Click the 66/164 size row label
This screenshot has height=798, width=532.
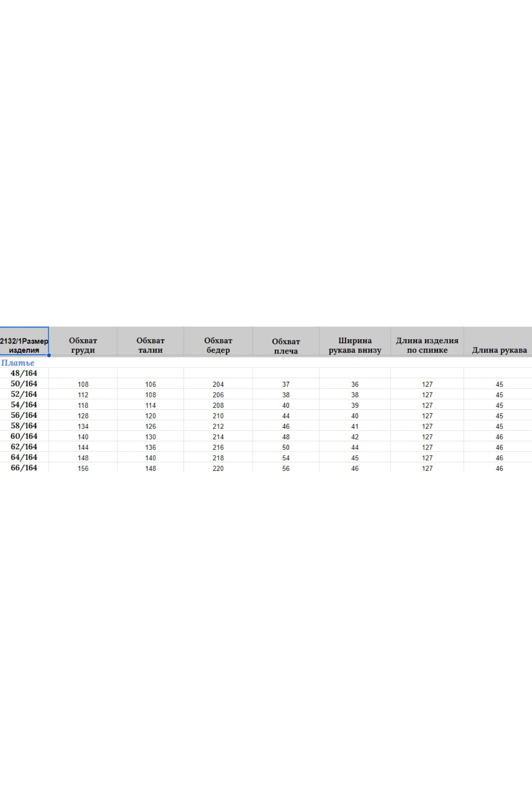[24, 468]
